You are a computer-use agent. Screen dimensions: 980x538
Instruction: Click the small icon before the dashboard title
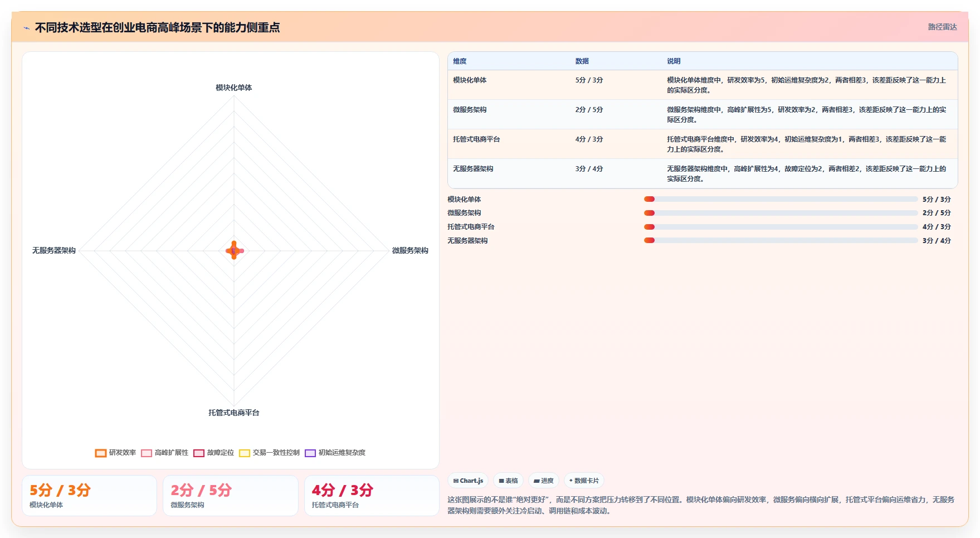click(x=26, y=28)
